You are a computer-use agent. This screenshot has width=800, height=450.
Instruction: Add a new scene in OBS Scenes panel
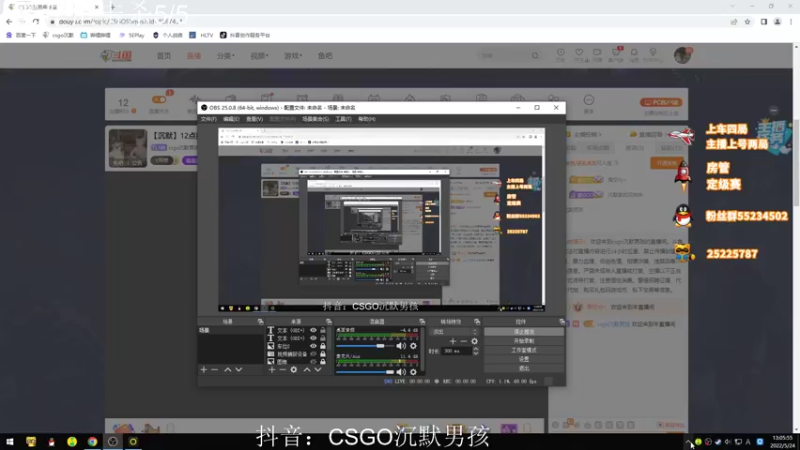(x=204, y=369)
